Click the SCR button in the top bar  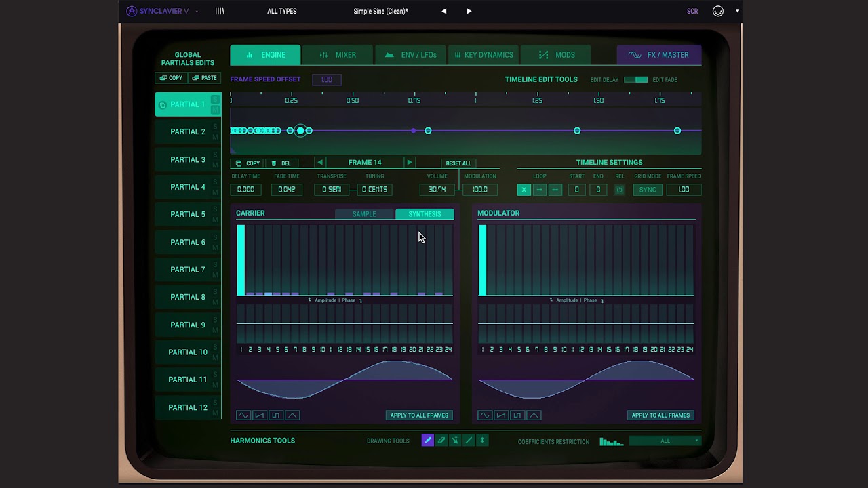click(x=692, y=11)
